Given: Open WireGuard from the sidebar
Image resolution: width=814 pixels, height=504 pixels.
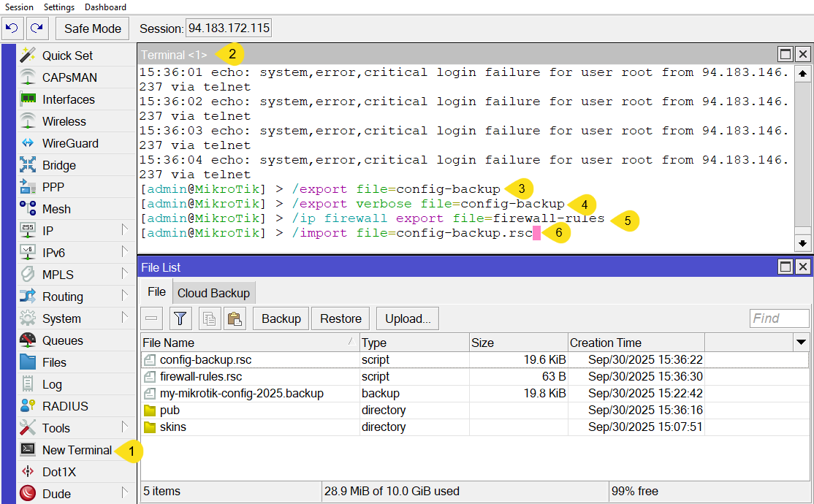Looking at the screenshot, I should [x=69, y=143].
